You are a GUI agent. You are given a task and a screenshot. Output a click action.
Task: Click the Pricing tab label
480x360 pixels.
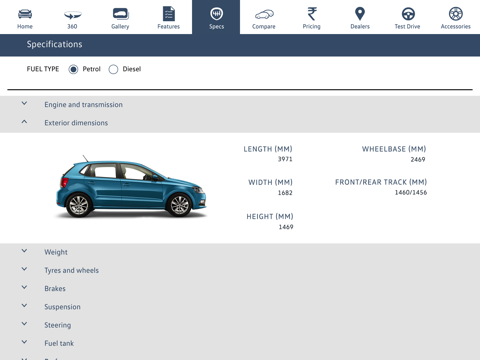pyautogui.click(x=312, y=27)
